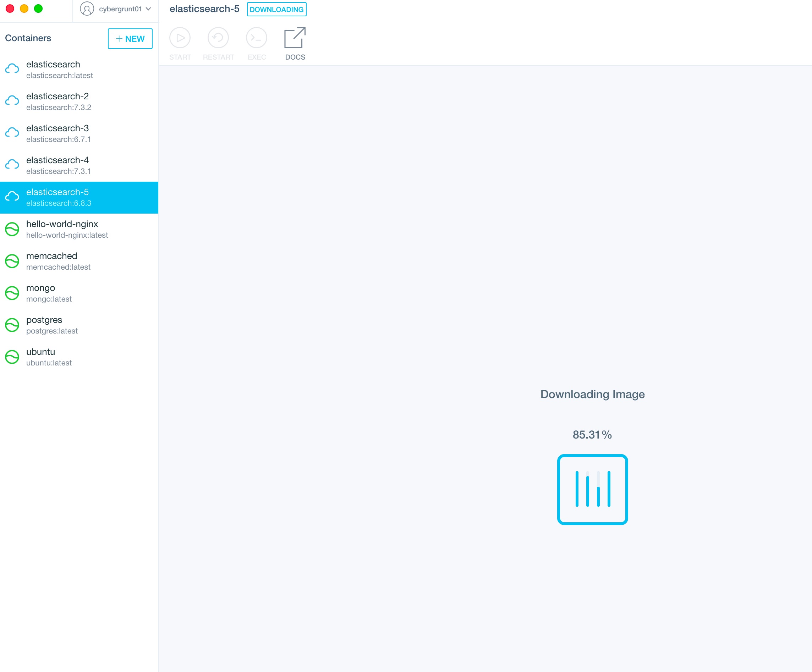The width and height of the screenshot is (812, 672).
Task: Click the START container icon
Action: 180,38
